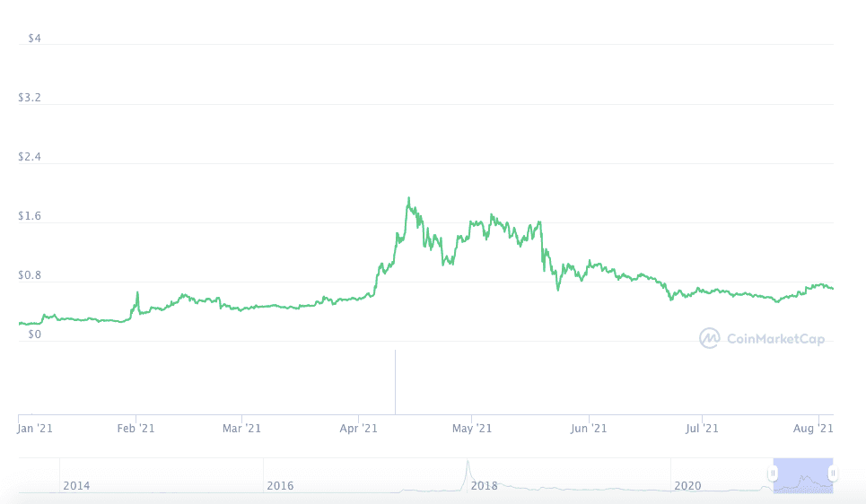Click the $1.6 y-axis label

[x=30, y=216]
